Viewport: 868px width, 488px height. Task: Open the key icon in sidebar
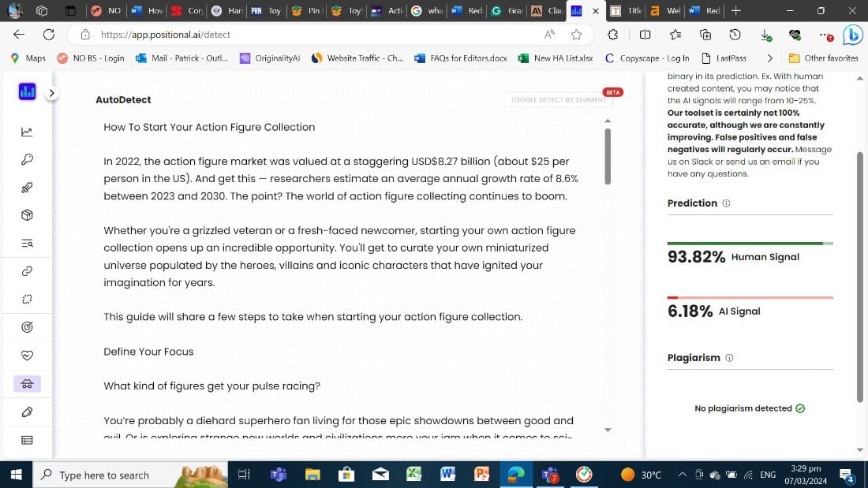click(x=27, y=159)
